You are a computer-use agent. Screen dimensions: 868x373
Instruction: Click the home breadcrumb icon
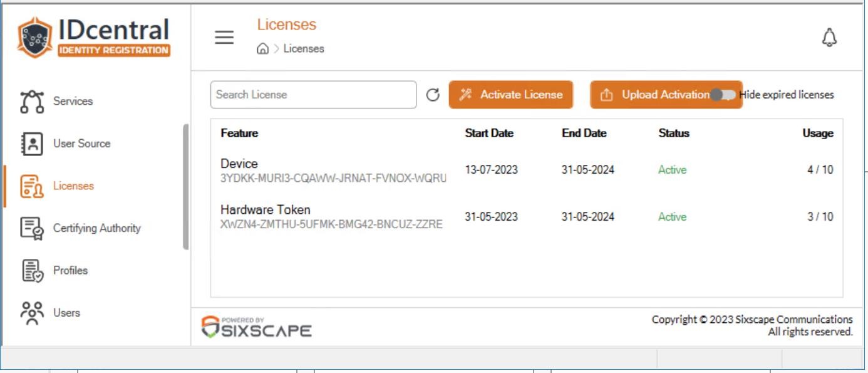[x=263, y=49]
